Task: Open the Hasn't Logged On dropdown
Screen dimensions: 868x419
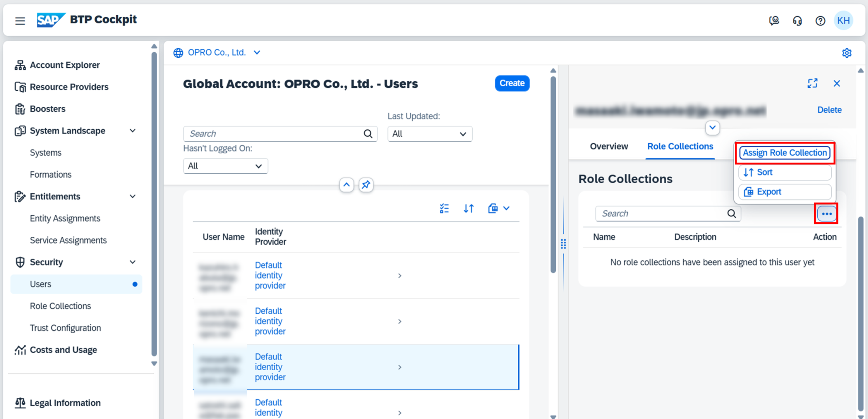Action: [225, 166]
